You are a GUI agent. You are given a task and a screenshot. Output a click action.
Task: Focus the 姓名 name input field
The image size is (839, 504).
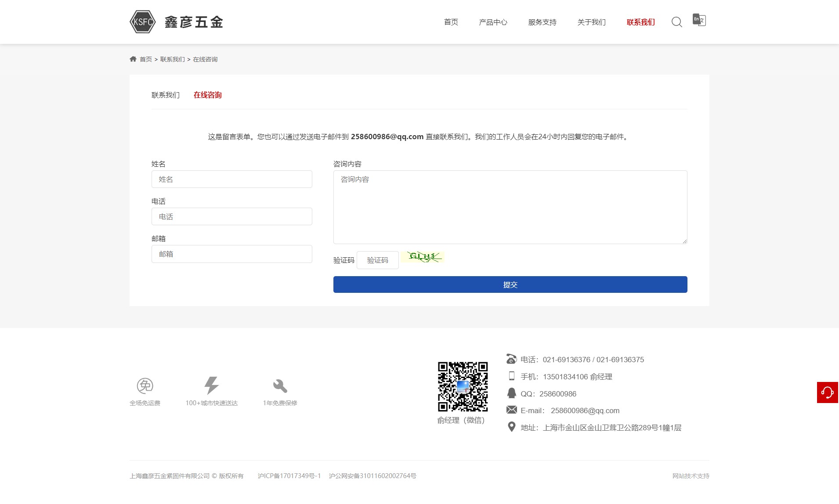231,179
